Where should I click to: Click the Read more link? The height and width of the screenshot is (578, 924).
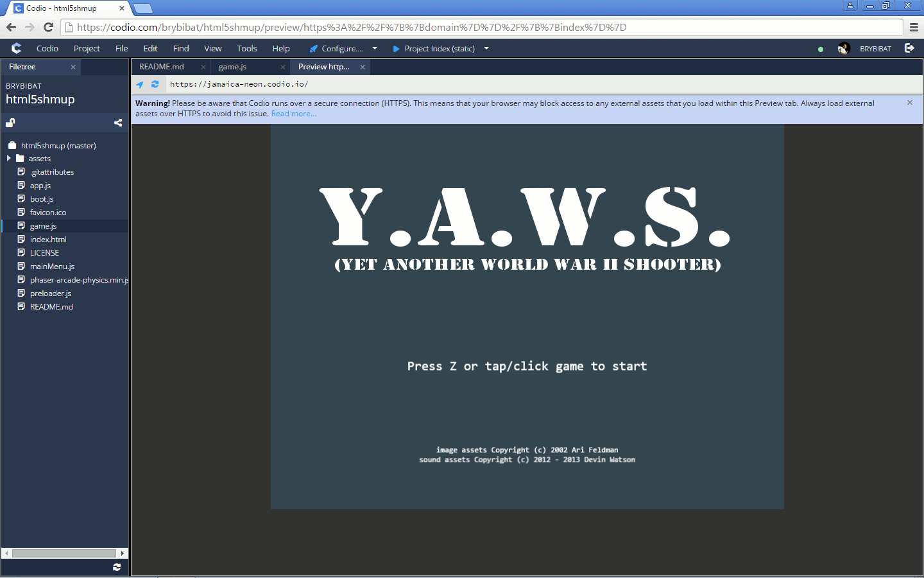(x=293, y=114)
